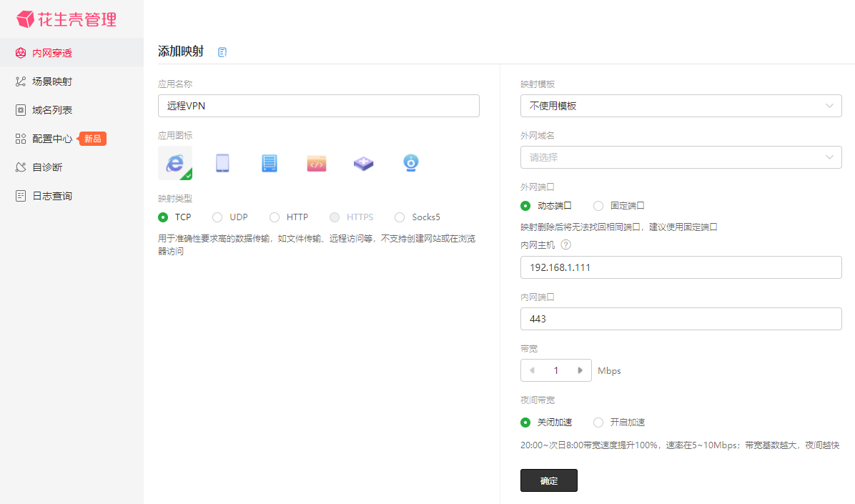Select the pink code window application icon
855x504 pixels.
click(x=316, y=163)
